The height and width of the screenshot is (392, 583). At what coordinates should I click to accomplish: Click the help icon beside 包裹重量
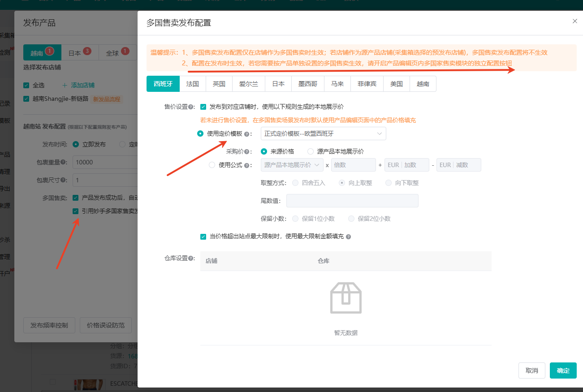click(x=63, y=162)
